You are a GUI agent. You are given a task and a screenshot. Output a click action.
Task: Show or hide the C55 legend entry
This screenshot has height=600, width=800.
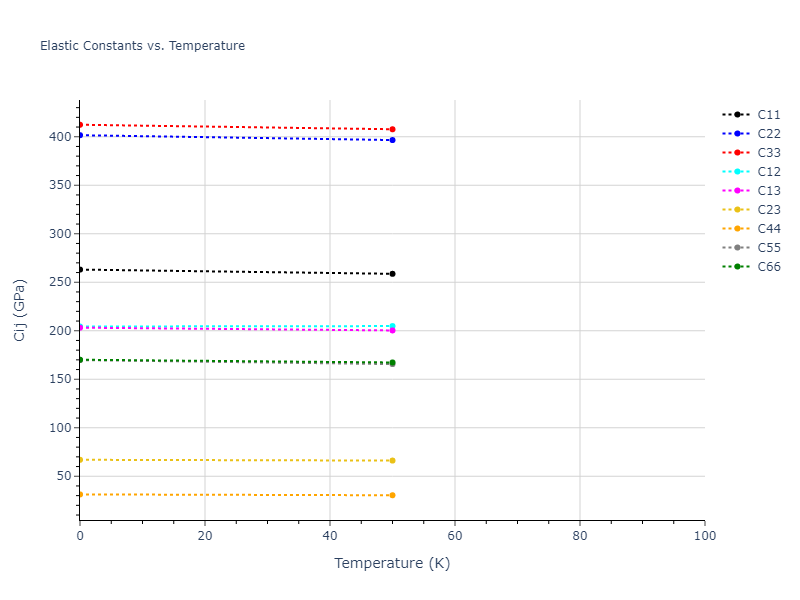coord(768,248)
